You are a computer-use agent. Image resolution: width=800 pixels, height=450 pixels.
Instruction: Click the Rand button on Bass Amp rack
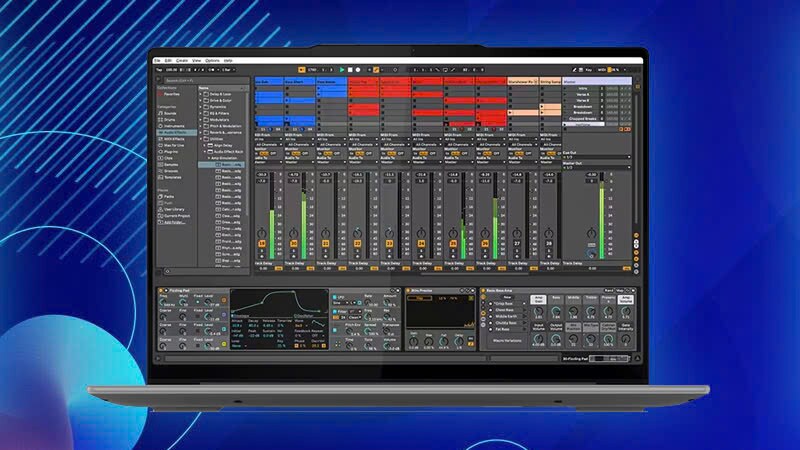609,290
